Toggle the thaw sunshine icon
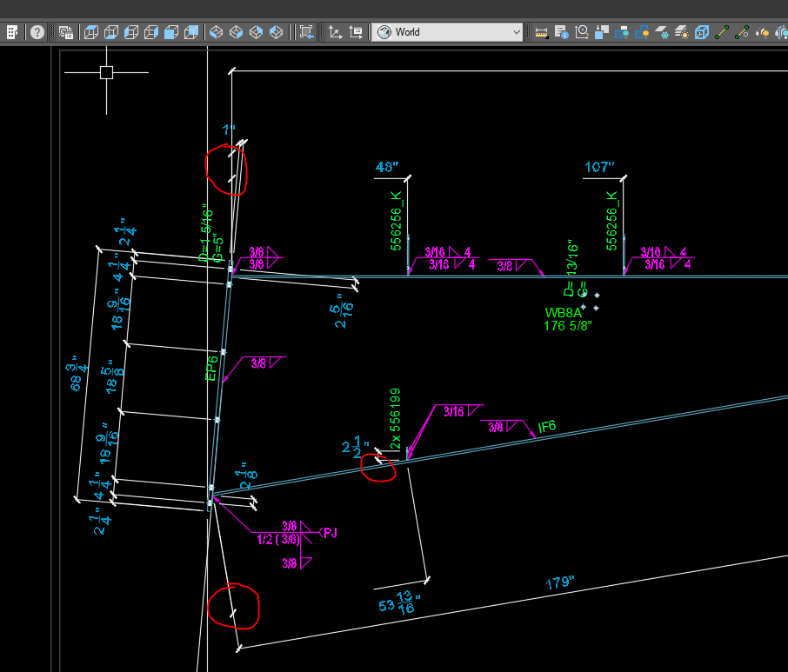 (x=682, y=31)
